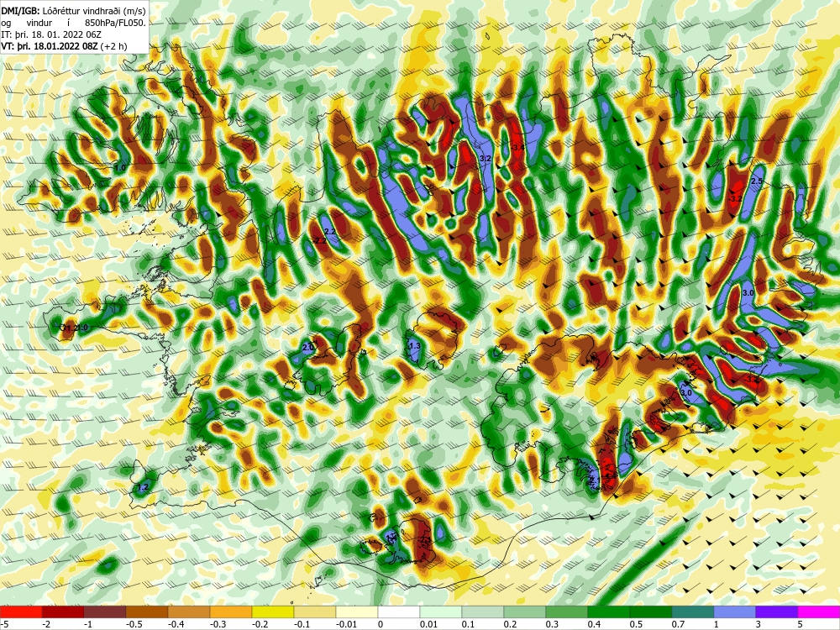Select the 0.01 to 0.1 legend swatch
840x630 pixels.
tap(441, 612)
